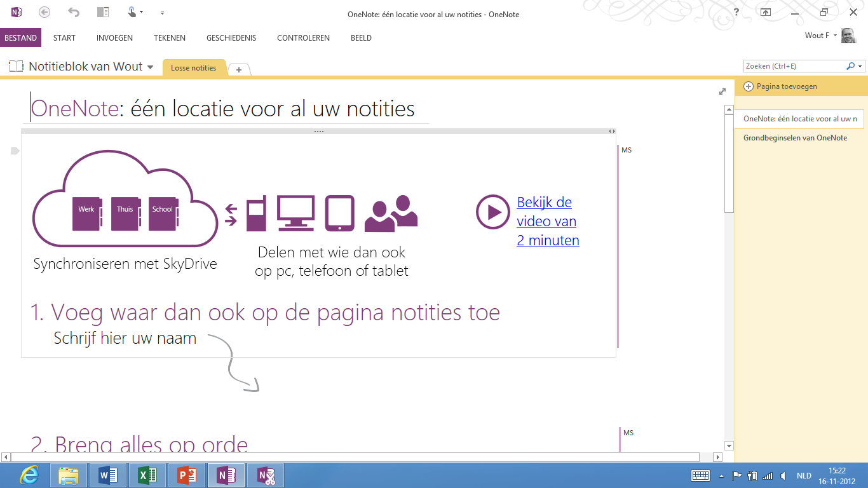Click the user profile picture
868x488 pixels.
pos(848,36)
